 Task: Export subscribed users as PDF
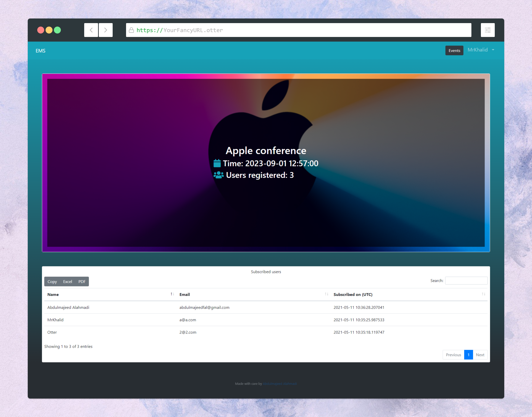coord(82,281)
